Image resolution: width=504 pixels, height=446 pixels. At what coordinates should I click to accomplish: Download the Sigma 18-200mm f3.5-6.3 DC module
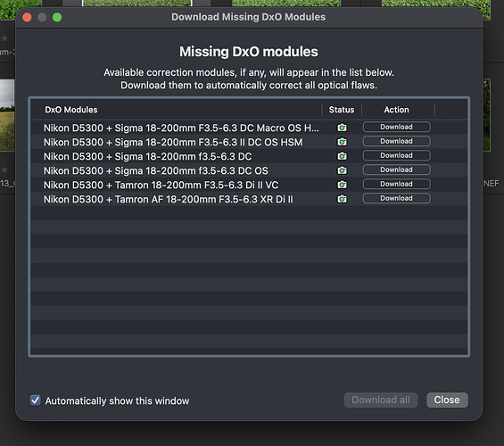(x=396, y=155)
